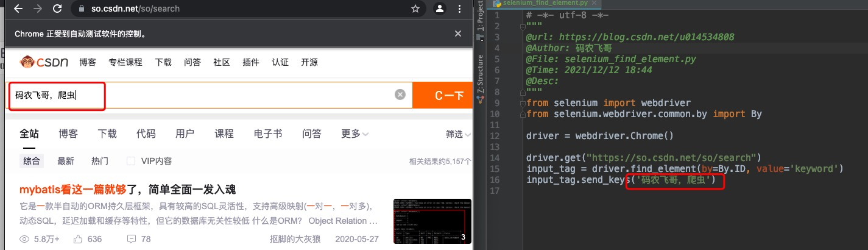Select the 用户 search category tab

click(x=185, y=134)
